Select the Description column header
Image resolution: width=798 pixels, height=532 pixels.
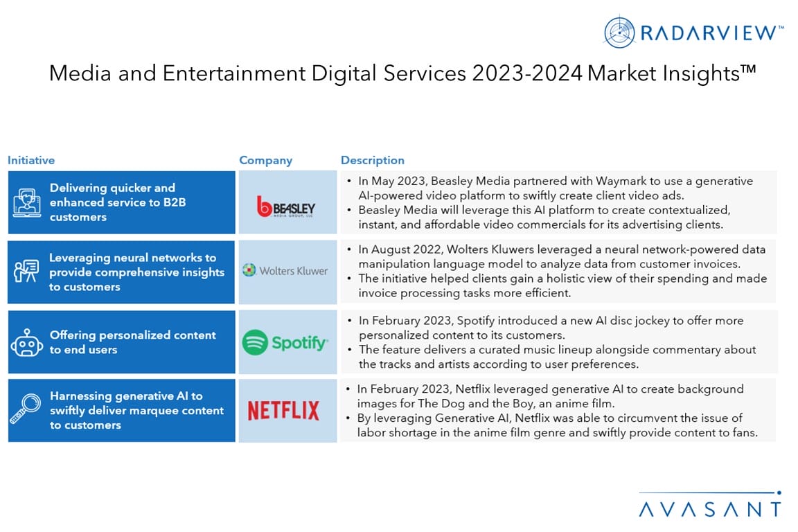[373, 160]
